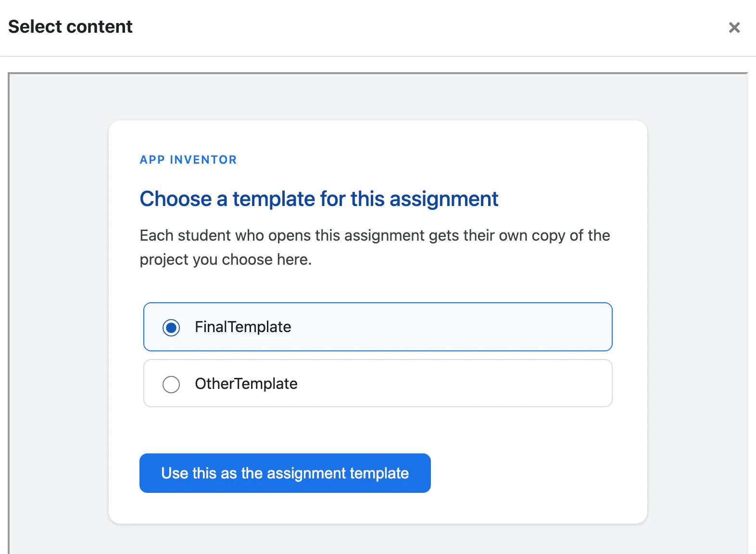Click the OtherTemplate label text
The height and width of the screenshot is (554, 756).
(x=246, y=384)
